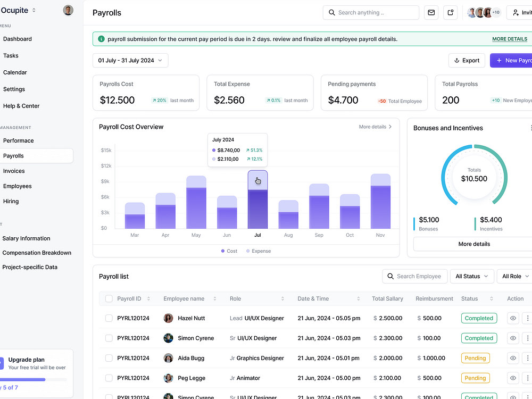Click the Completed status badge for Hazel Nutt
The height and width of the screenshot is (399, 532).
479,318
